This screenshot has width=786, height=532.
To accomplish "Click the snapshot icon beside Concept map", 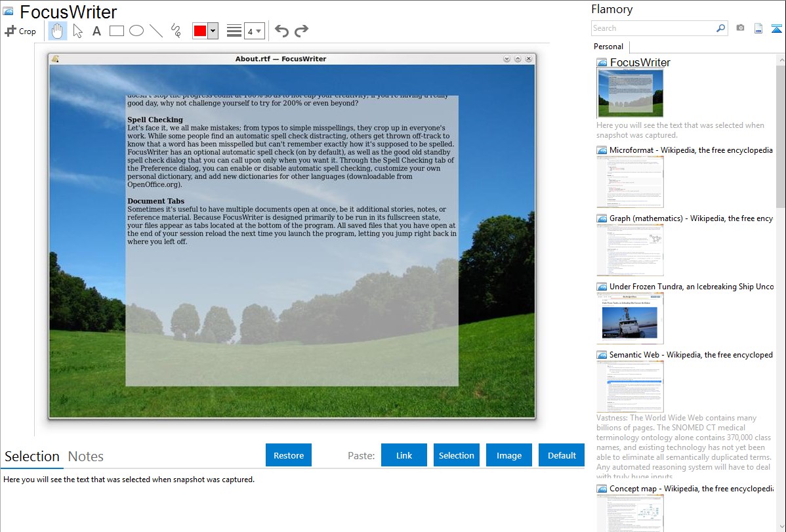I will pyautogui.click(x=602, y=488).
